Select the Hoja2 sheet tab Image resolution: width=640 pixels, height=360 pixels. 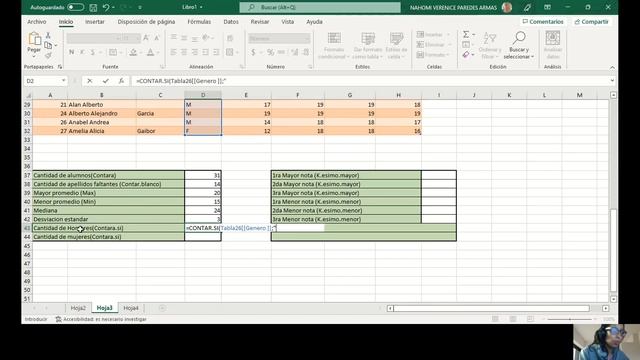[78, 308]
